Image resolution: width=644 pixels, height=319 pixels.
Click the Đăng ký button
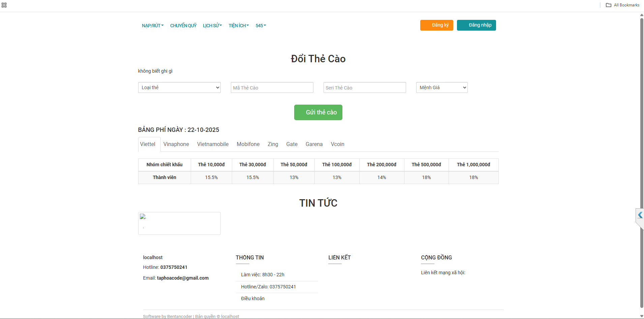(436, 25)
